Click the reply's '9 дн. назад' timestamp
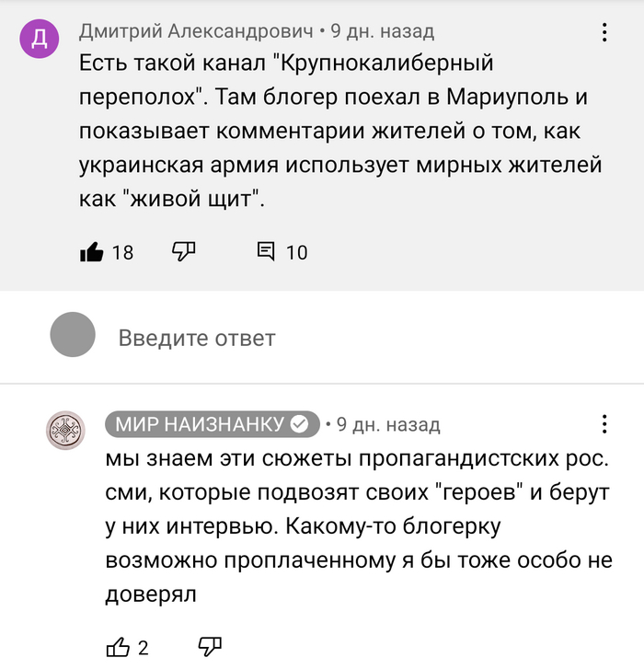 [388, 425]
